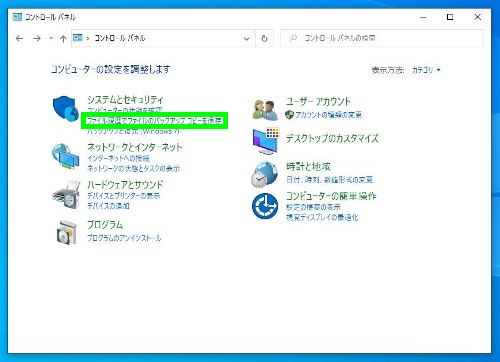This screenshot has height=362, width=500.
Task: Click the Programs disc box icon
Action: (68, 232)
